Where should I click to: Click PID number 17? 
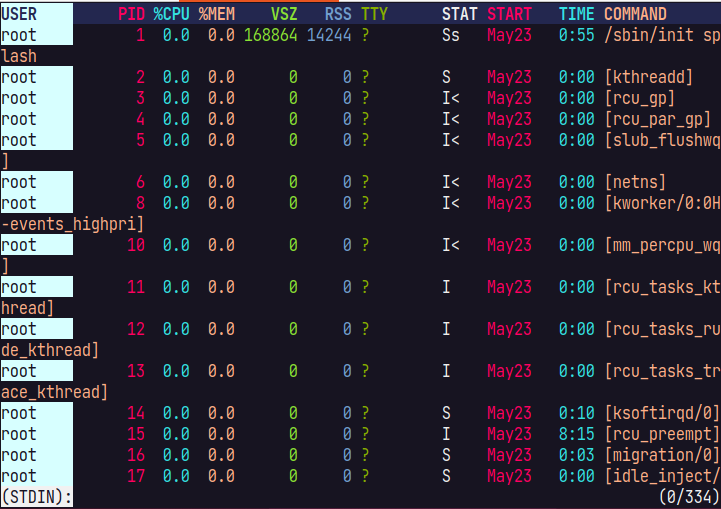136,476
